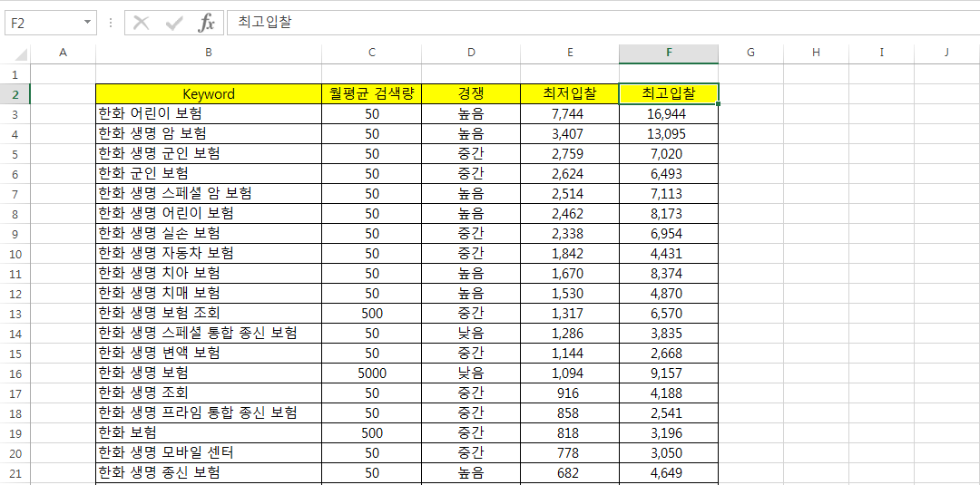The width and height of the screenshot is (980, 485).
Task: Select cell 한화 어린이 보험
Action: tap(209, 113)
